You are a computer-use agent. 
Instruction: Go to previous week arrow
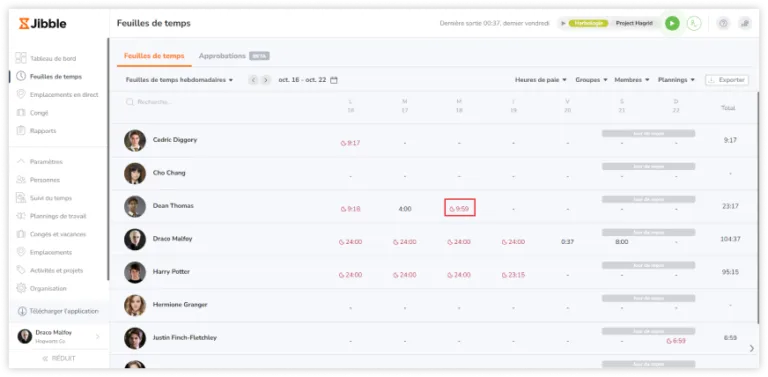253,80
